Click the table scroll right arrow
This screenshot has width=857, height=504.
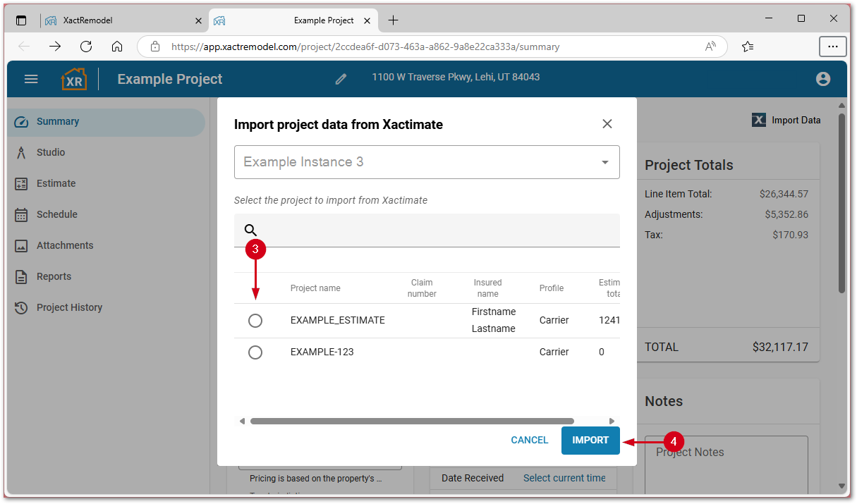click(x=612, y=422)
